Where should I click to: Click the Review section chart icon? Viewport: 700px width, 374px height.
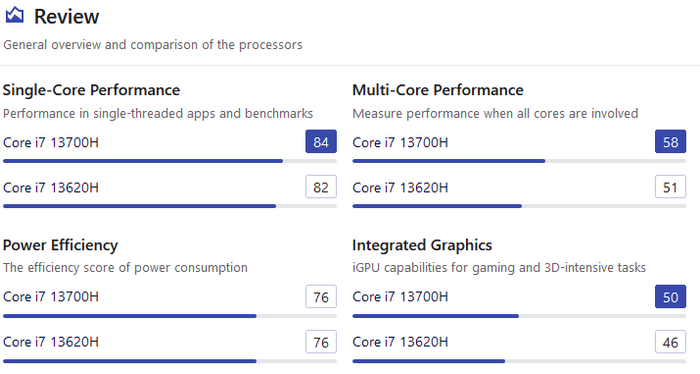pyautogui.click(x=14, y=15)
